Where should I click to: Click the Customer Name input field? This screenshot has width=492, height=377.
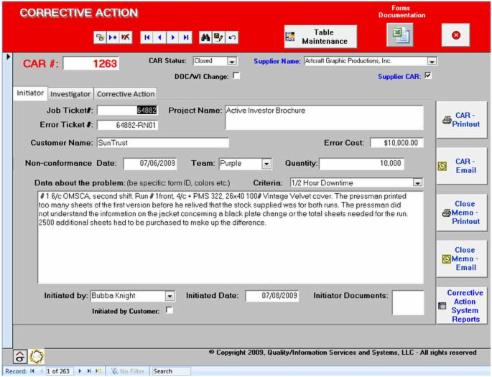click(163, 143)
